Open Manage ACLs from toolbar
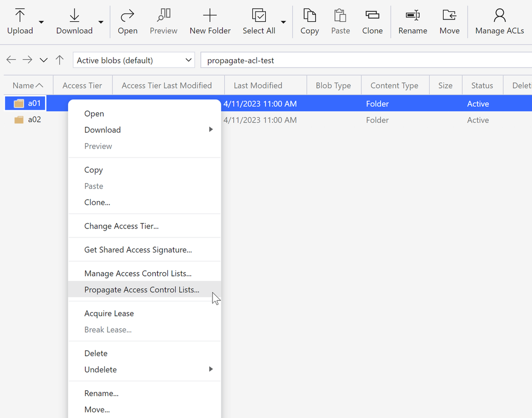532x418 pixels. point(500,22)
